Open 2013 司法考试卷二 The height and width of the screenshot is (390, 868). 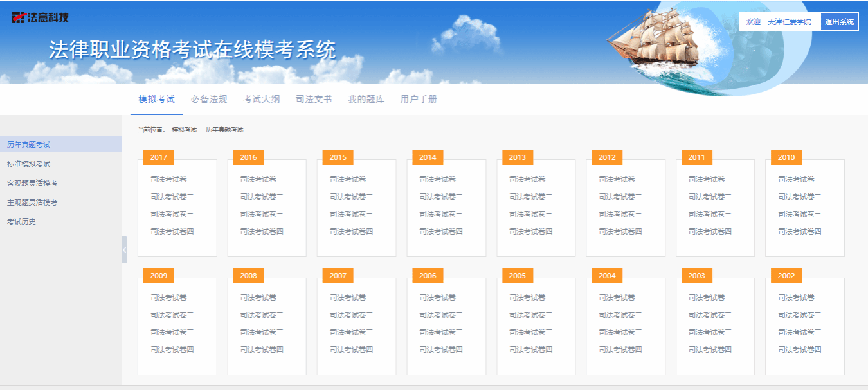click(x=531, y=197)
